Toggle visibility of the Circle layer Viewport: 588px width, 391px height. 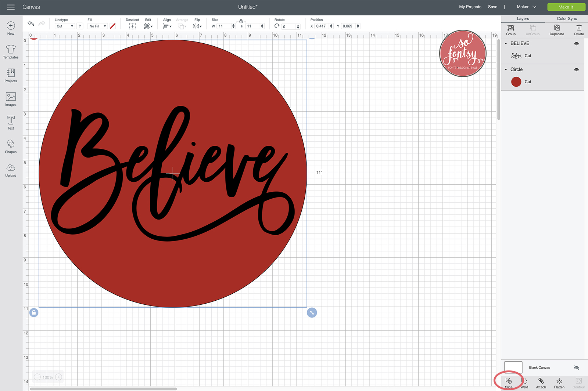(576, 70)
